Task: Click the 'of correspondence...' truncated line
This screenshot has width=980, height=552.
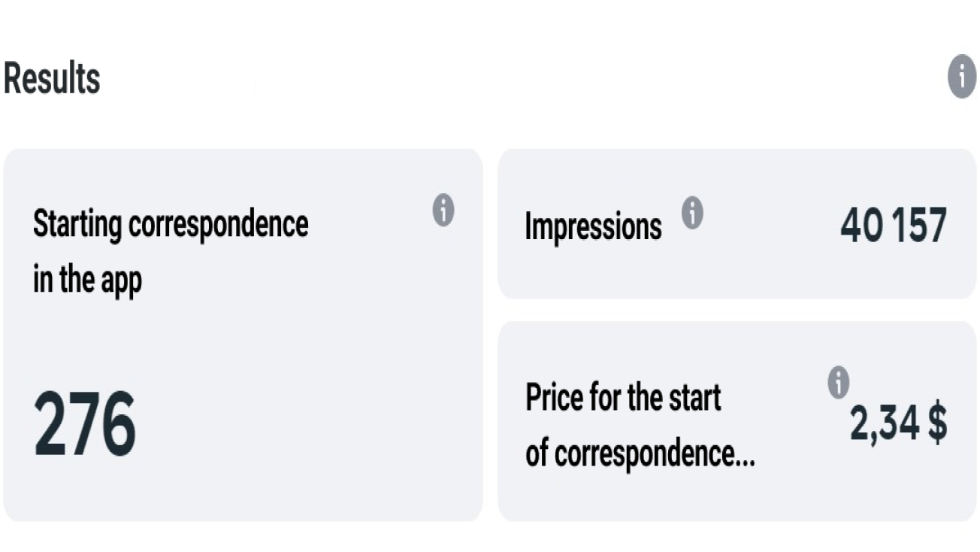Action: point(640,453)
